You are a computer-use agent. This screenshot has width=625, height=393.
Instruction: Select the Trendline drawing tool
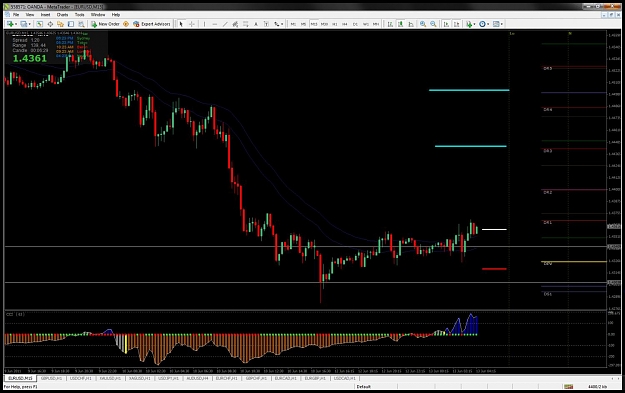point(225,24)
